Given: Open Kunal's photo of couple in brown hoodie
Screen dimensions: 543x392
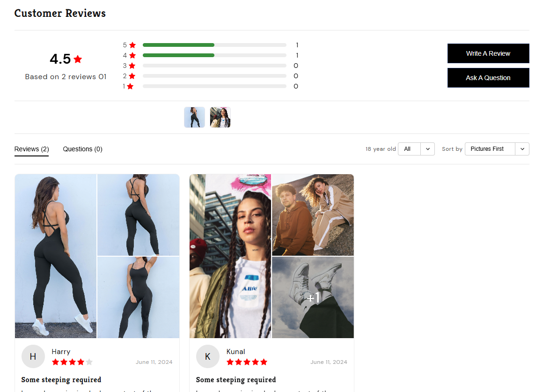Looking at the screenshot, I should [313, 215].
